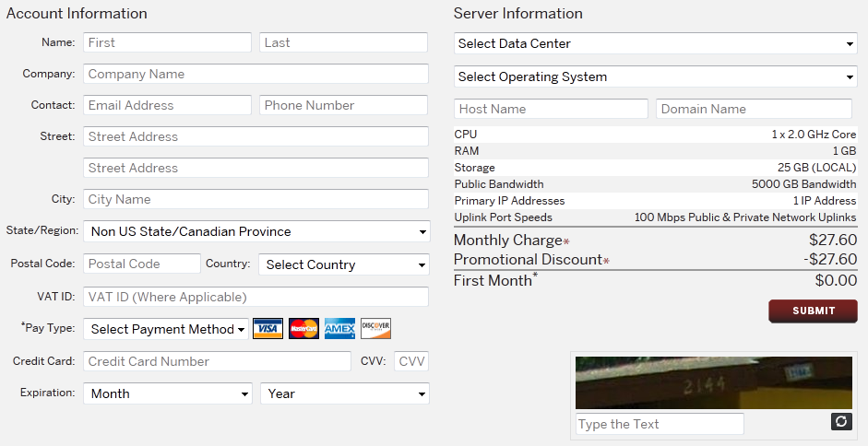Choose a country from Select Country
This screenshot has height=446, width=868.
[343, 264]
